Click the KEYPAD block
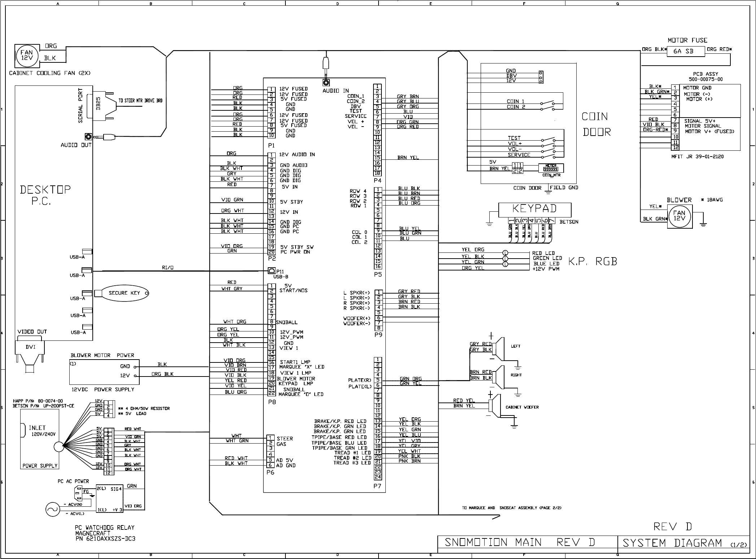756x559 pixels. (x=534, y=210)
